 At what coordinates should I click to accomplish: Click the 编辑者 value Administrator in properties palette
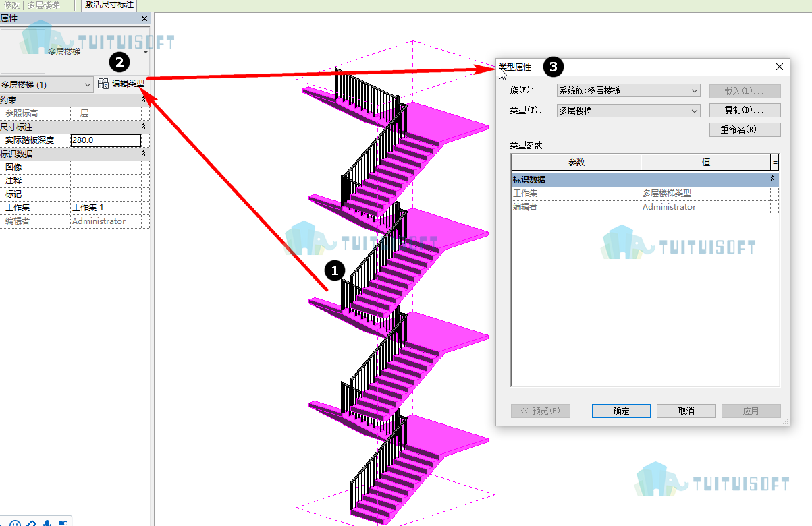point(106,221)
